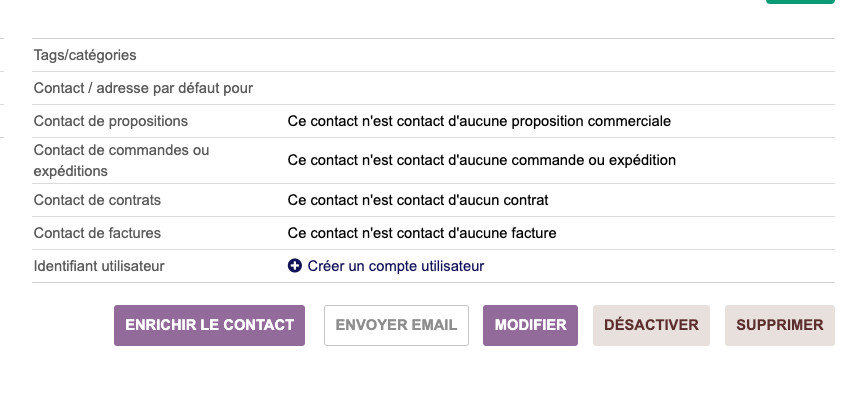852x405 pixels.
Task: Click the plus icon beside Créer un compte
Action: point(294,266)
